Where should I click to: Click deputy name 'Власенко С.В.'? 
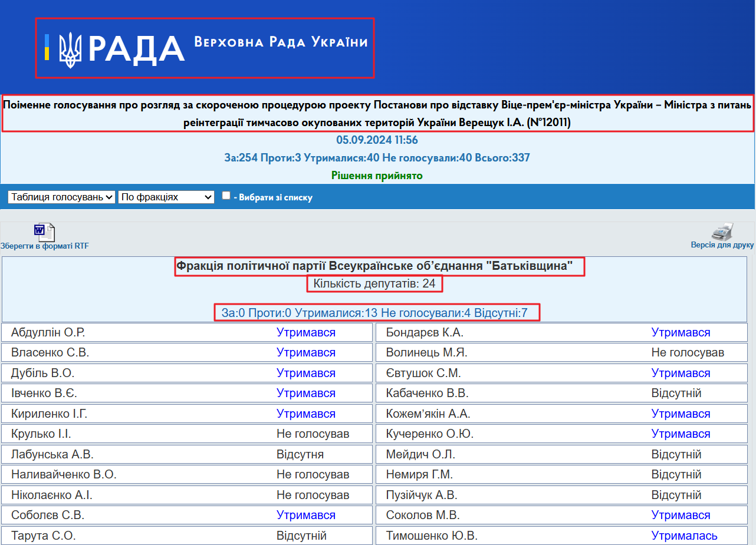click(x=50, y=353)
